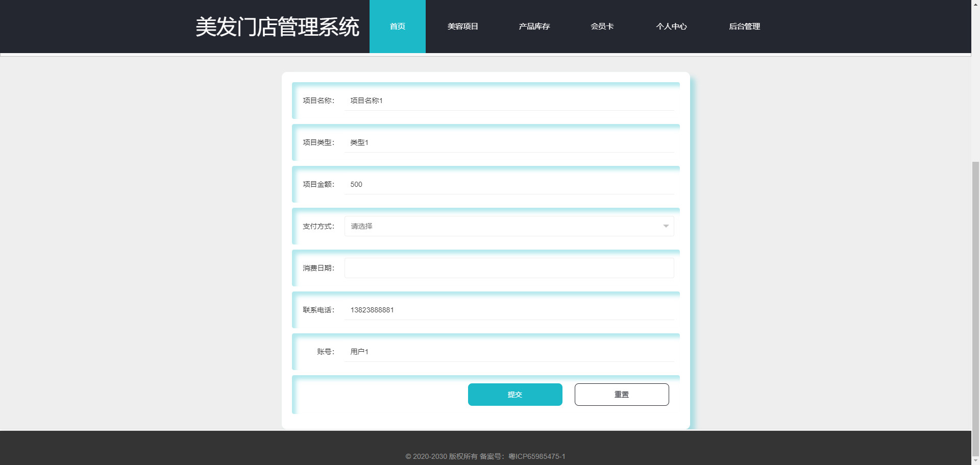Screen dimensions: 980x465
Task: Click the 支付方式: label
Action: pyautogui.click(x=318, y=226)
